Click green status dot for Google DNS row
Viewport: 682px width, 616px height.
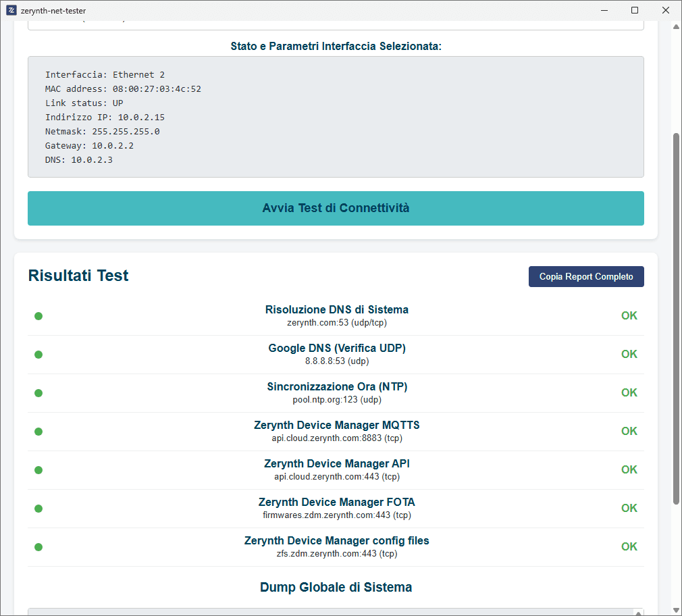click(x=38, y=355)
